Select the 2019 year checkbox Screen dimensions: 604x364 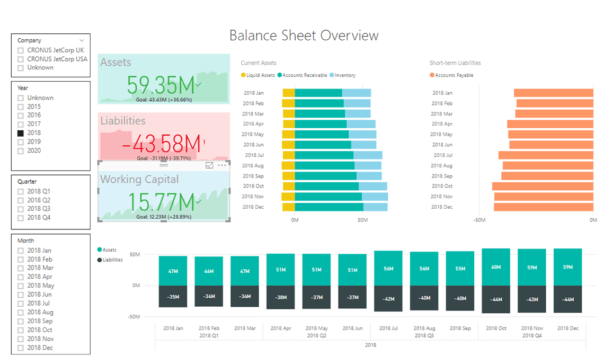21,142
